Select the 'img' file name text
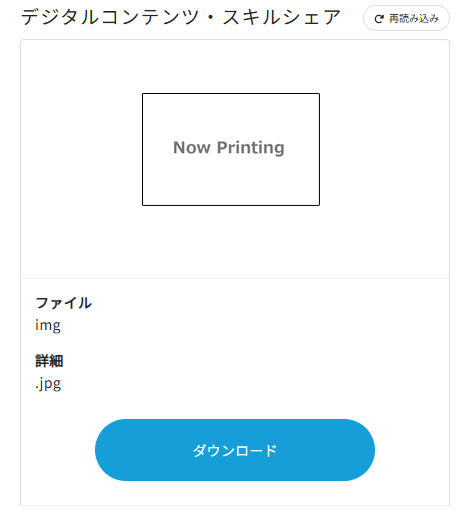This screenshot has width=470, height=513. click(x=48, y=325)
